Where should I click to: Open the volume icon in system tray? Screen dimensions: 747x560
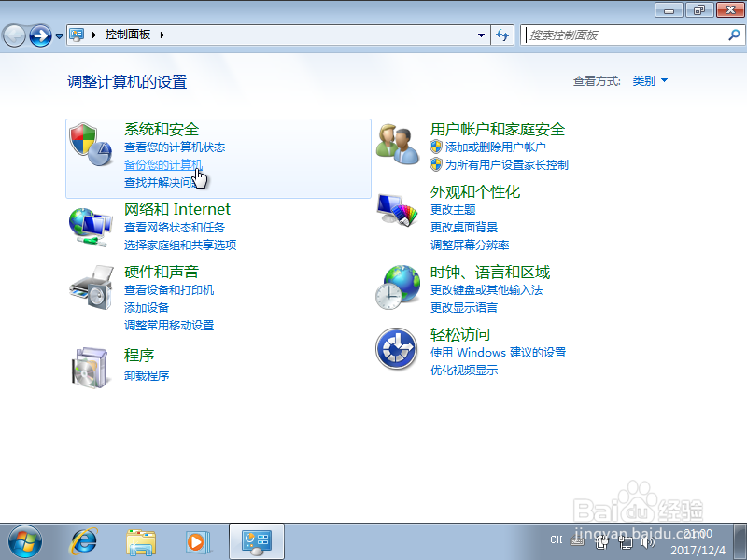(x=648, y=541)
